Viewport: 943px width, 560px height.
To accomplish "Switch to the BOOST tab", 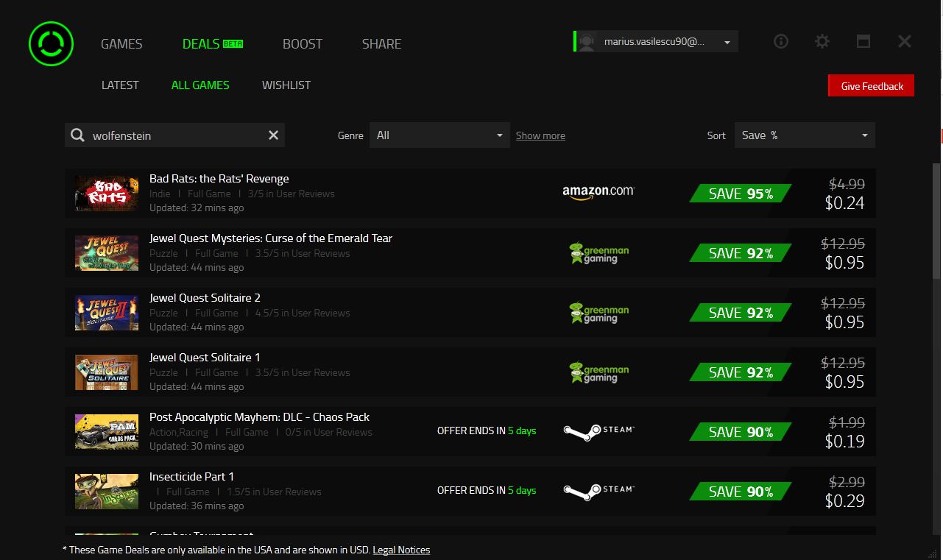I will tap(303, 44).
